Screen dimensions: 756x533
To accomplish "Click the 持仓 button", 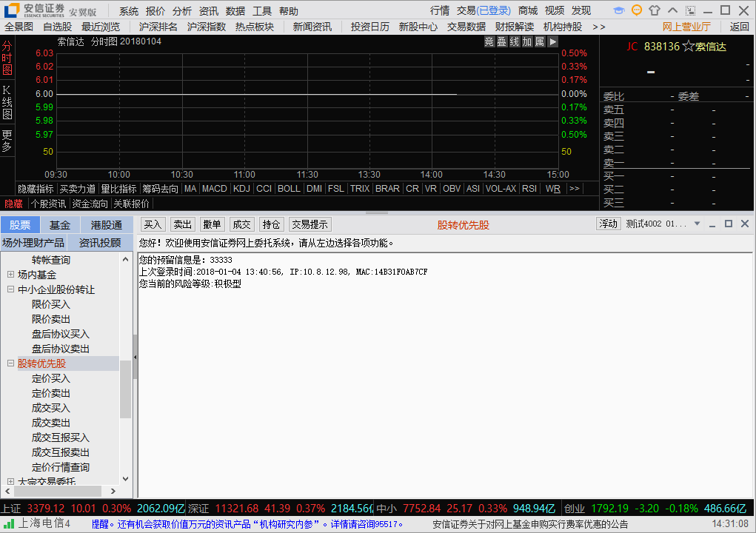I will 272,224.
